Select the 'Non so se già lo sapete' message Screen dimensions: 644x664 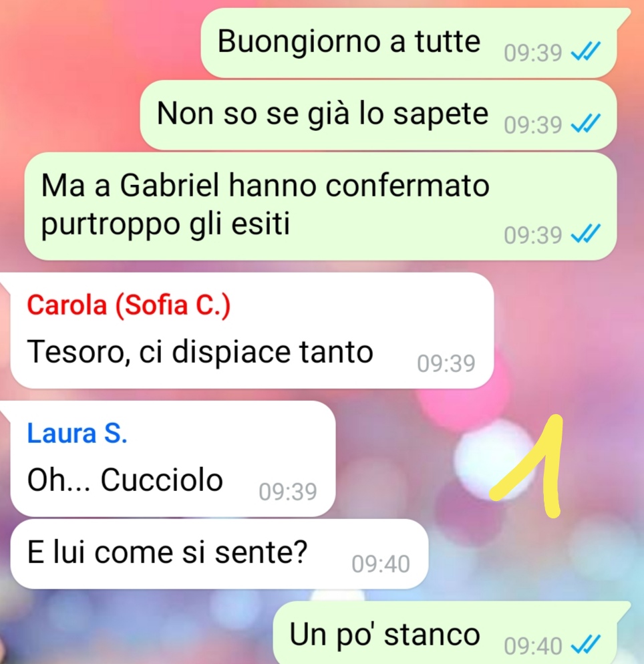(x=378, y=115)
